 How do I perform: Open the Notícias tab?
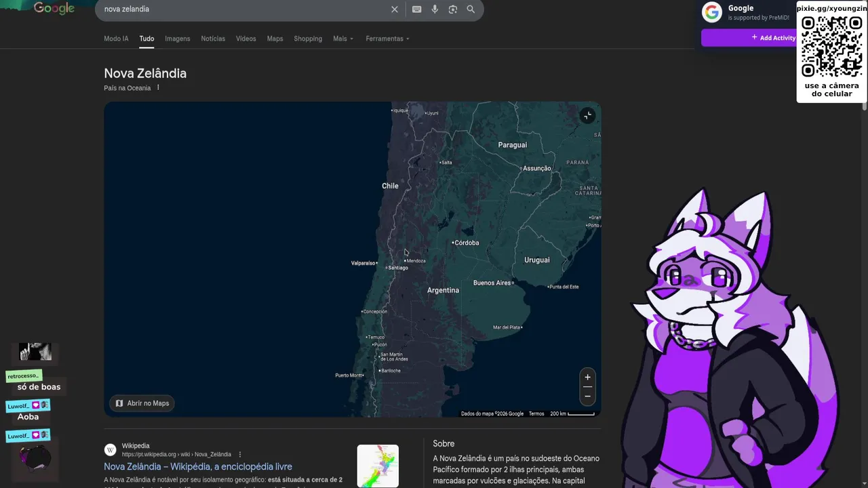[x=213, y=39]
